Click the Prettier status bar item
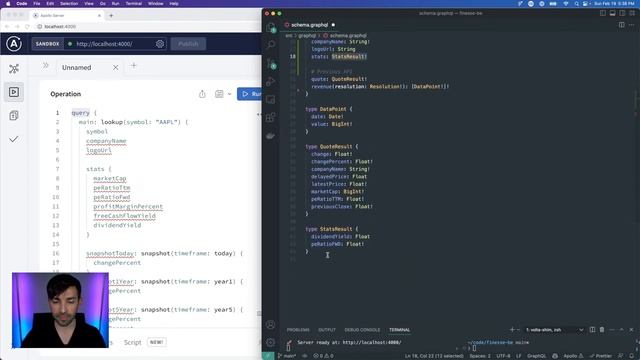640x360 pixels. pos(600,356)
